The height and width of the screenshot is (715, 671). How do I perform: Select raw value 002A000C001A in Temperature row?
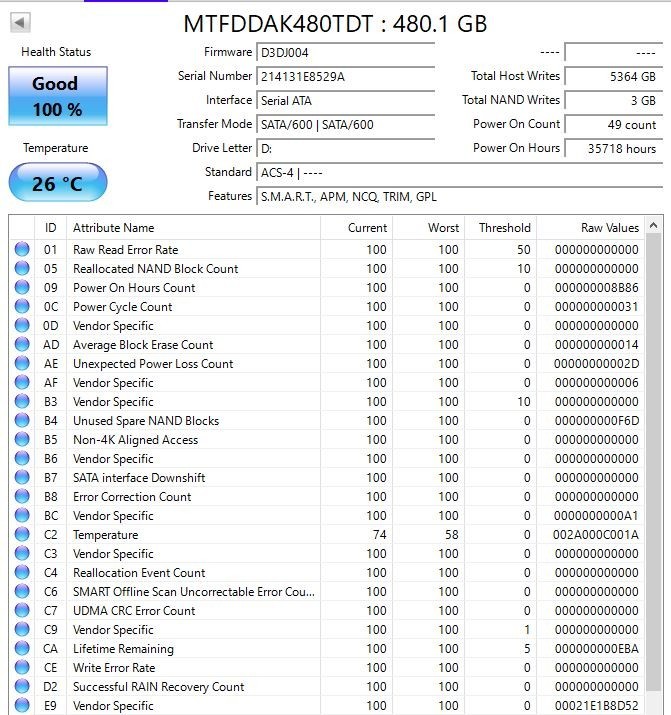(596, 534)
